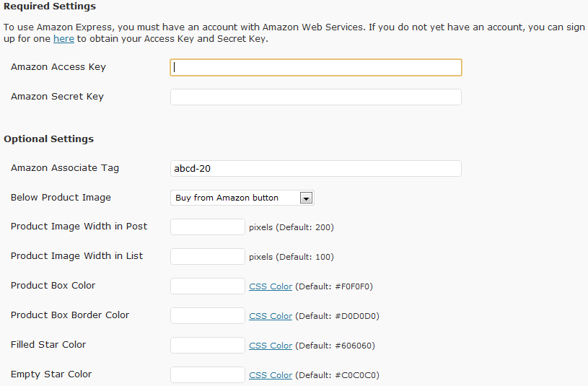Open CSS Color link for Filled Star Color
Screen dimensions: 588x386
[271, 346]
